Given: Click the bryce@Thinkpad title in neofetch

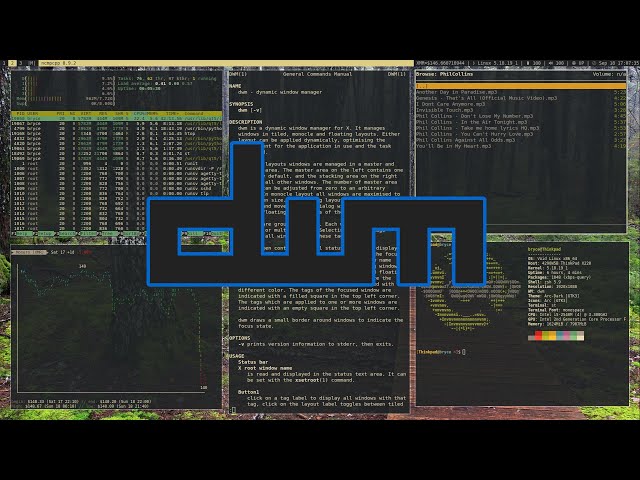Looking at the screenshot, I should coord(544,249).
